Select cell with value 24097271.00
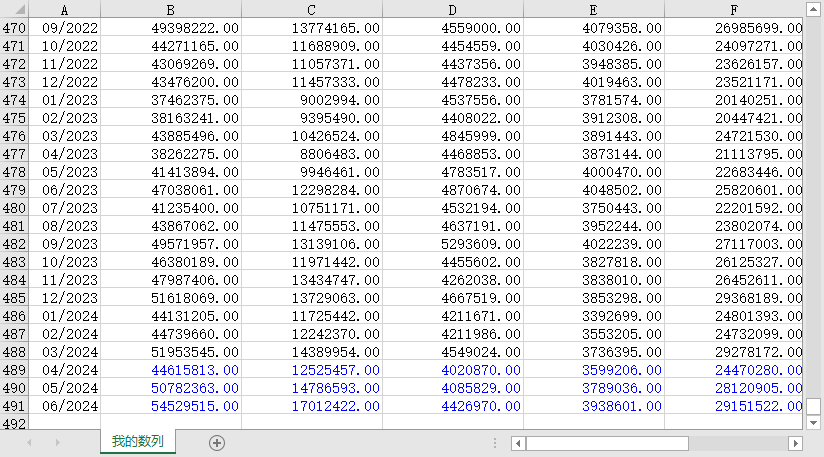 (x=734, y=46)
